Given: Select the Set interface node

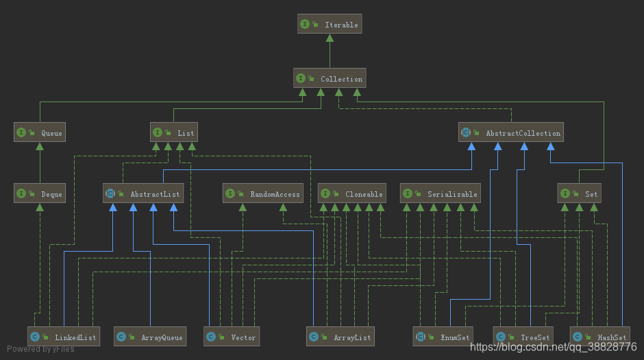Looking at the screenshot, I should (579, 193).
